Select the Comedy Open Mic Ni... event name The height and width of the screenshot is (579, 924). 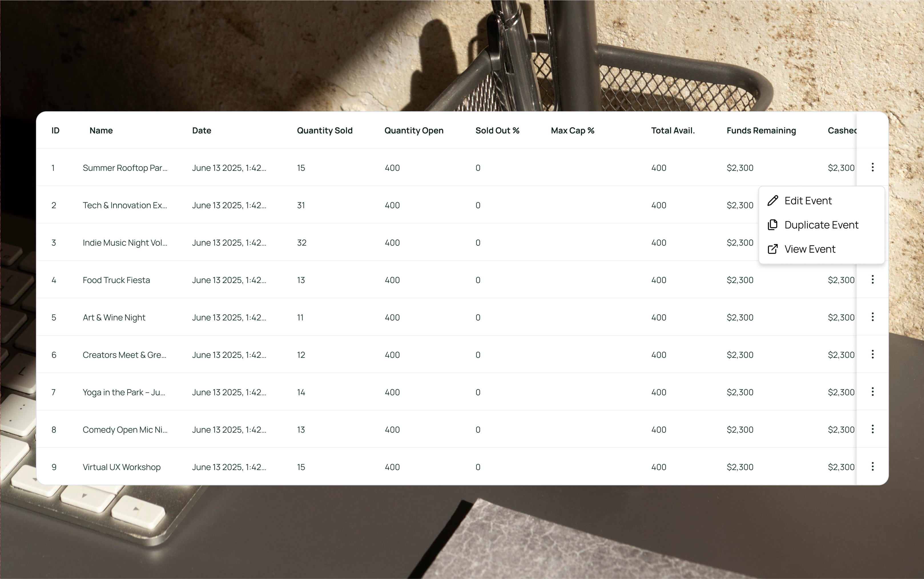125,430
